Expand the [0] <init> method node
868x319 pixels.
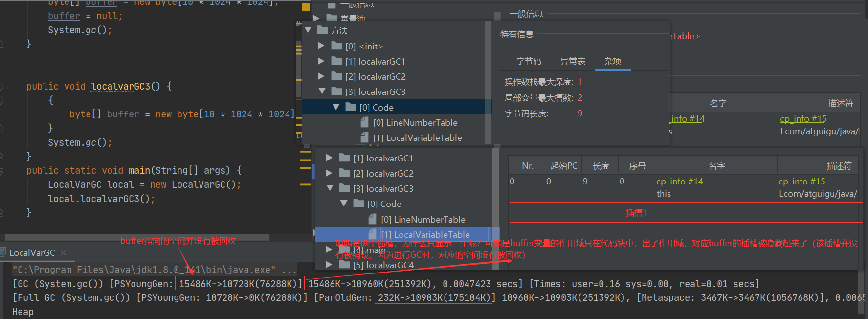[x=321, y=46]
